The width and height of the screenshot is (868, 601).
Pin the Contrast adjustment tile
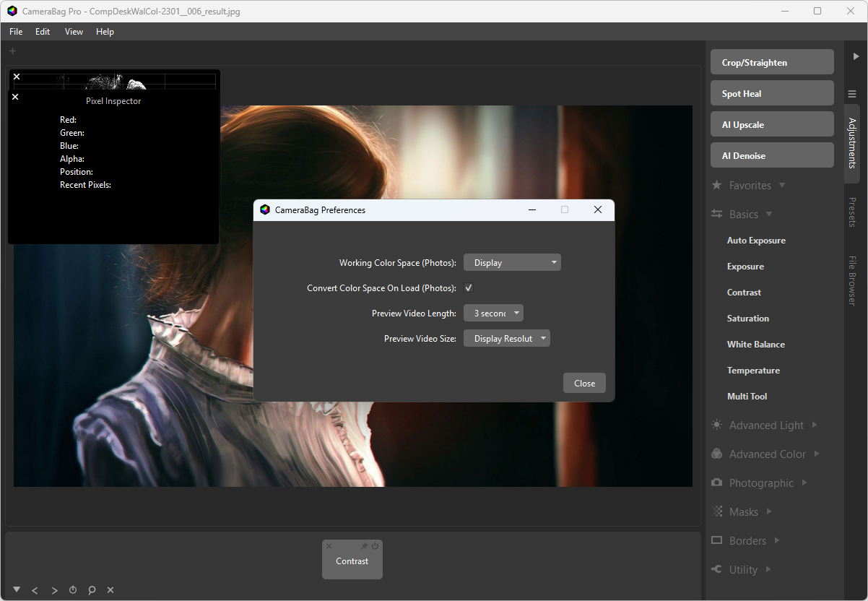365,546
